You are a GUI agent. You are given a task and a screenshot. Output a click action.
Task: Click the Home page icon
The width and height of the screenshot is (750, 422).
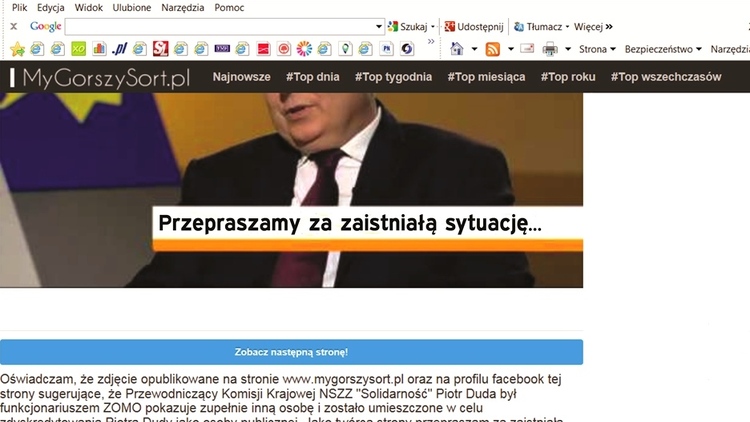457,49
